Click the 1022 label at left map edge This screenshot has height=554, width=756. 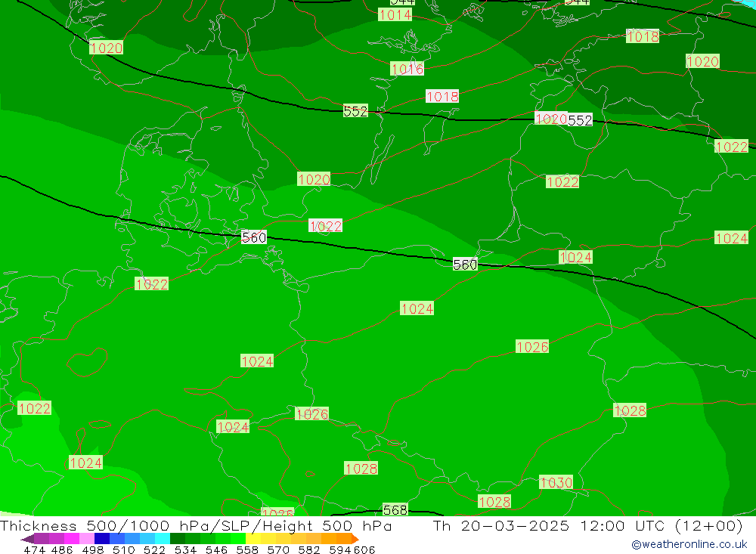[x=34, y=409]
